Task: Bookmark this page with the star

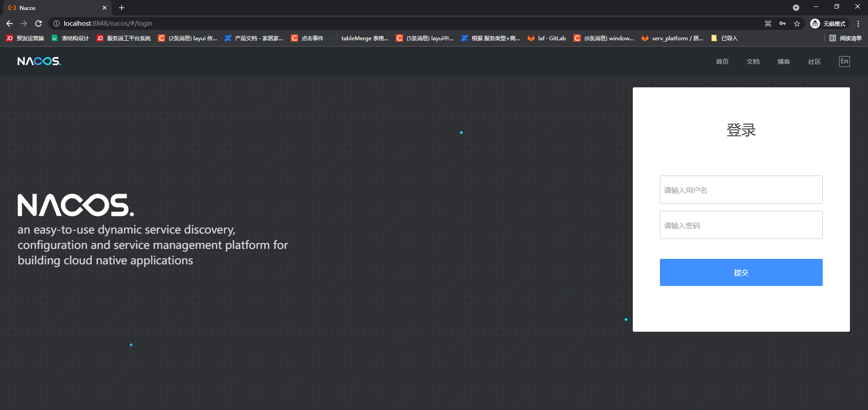Action: (x=797, y=24)
